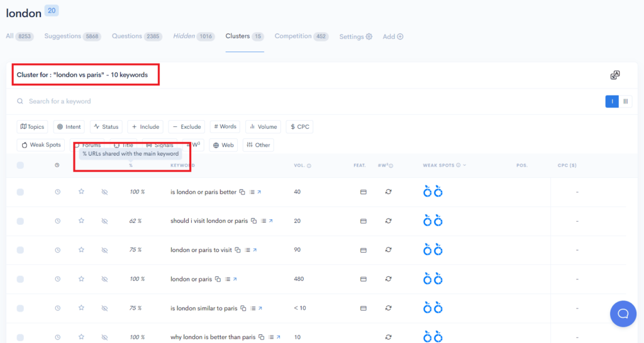644x343 pixels.
Task: Star the 'is london or paris better' keyword
Action: coord(81,192)
